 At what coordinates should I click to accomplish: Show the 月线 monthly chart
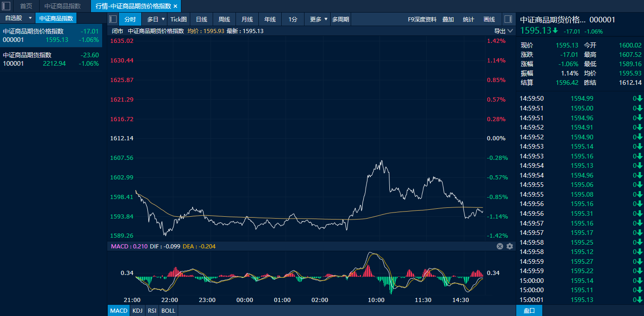click(x=247, y=19)
